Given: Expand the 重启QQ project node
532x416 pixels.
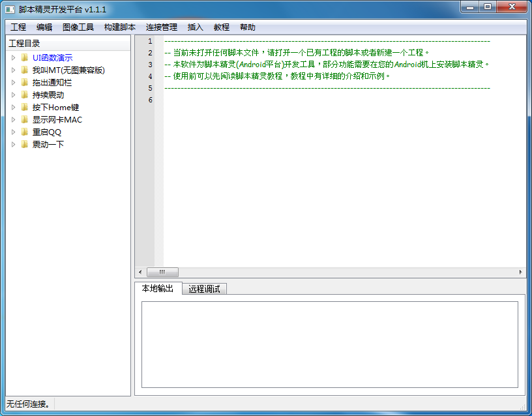Looking at the screenshot, I should click(x=13, y=132).
